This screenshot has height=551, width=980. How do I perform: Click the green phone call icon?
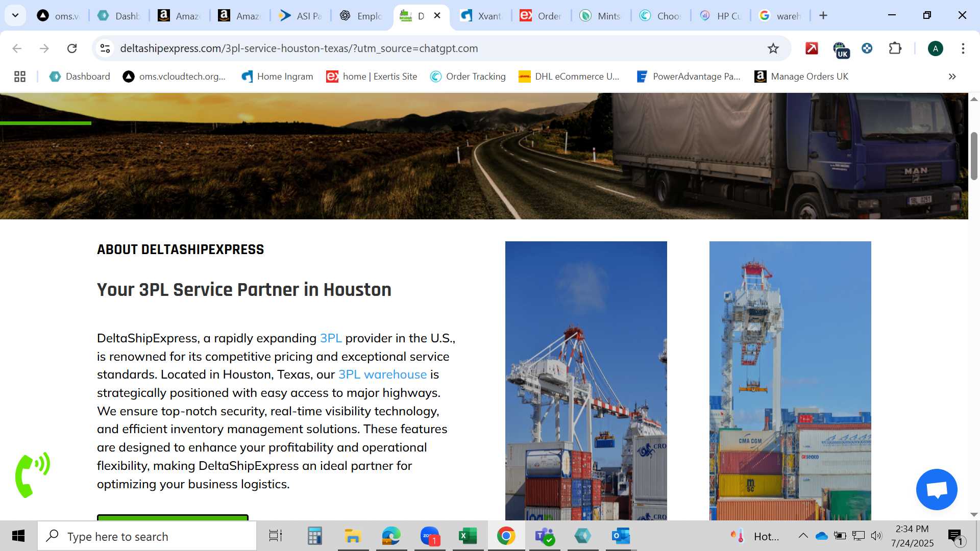[33, 474]
